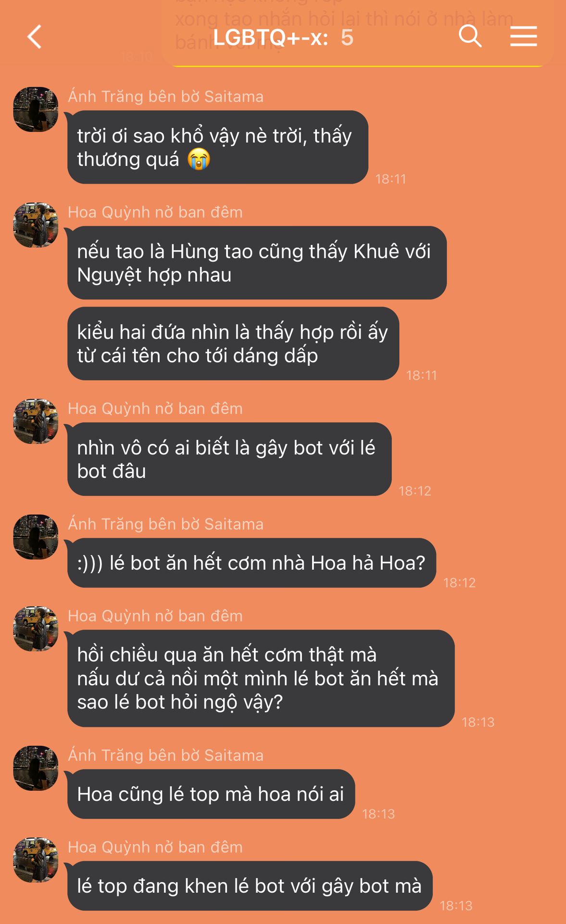566x924 pixels.
Task: Select the sender name above 'nếu tao là Hùng'
Action: click(155, 212)
